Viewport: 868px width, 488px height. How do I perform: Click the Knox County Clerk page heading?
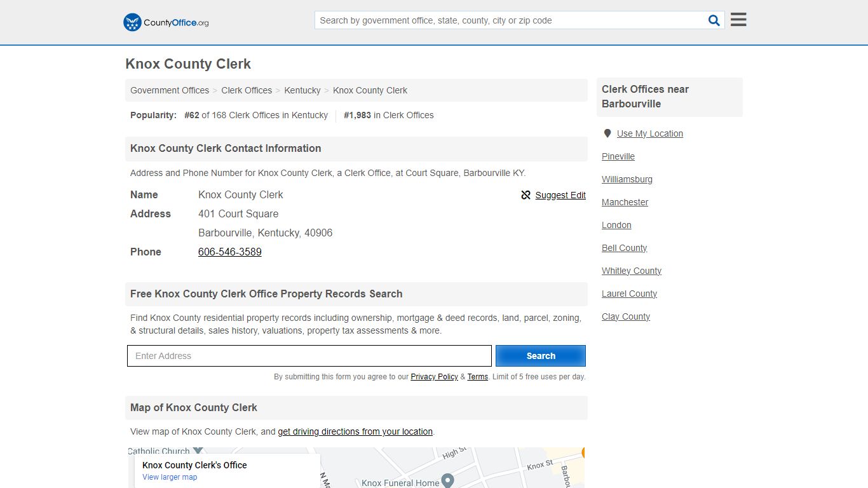pyautogui.click(x=188, y=64)
